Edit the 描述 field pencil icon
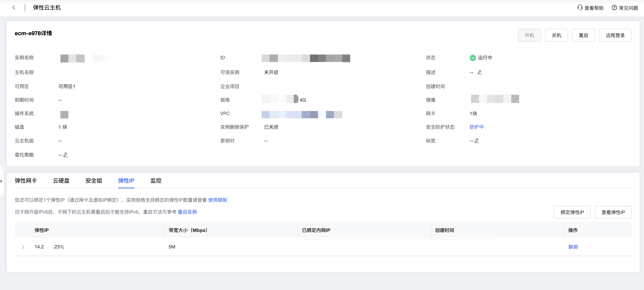Screen dimensions: 644x290 pos(479,72)
